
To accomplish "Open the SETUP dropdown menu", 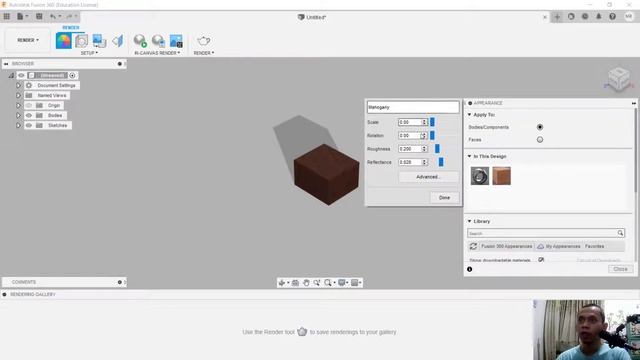I will [89, 53].
